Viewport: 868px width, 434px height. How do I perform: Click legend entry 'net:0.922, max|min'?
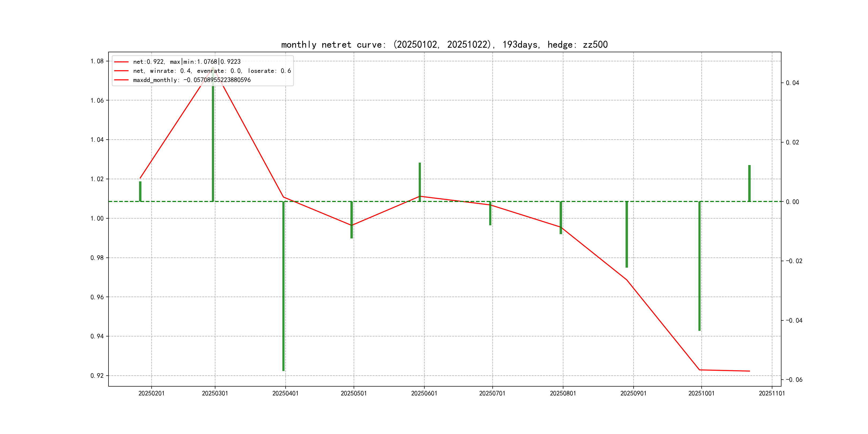pos(187,62)
